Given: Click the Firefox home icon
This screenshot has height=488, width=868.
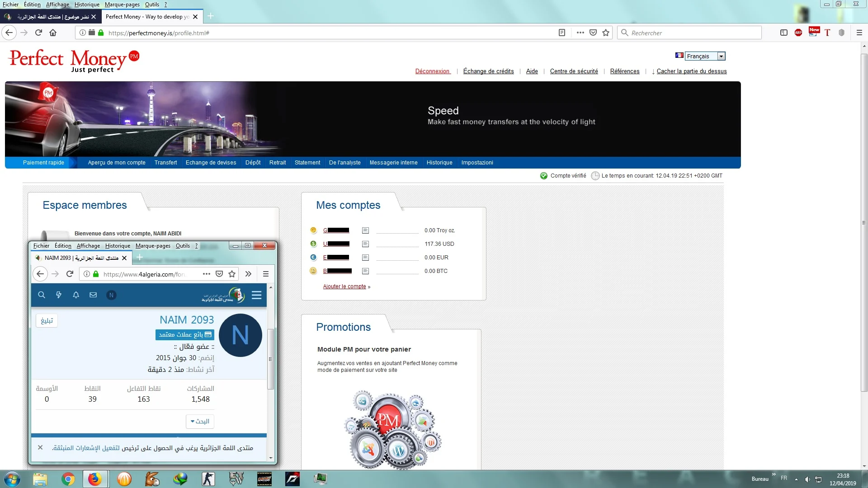Looking at the screenshot, I should coord(53,33).
